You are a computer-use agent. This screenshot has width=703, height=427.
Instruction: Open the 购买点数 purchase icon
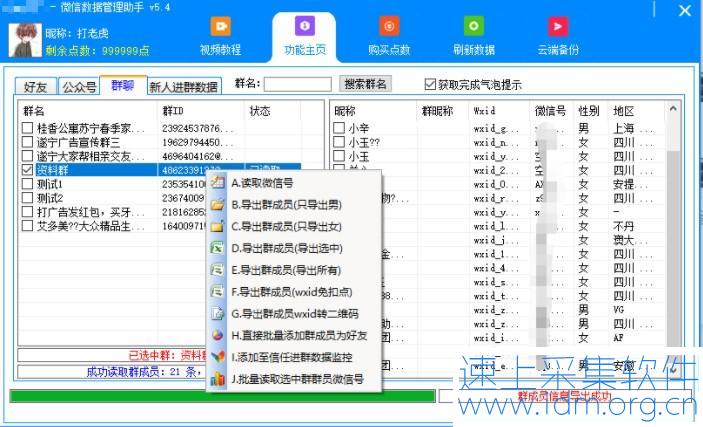389,26
